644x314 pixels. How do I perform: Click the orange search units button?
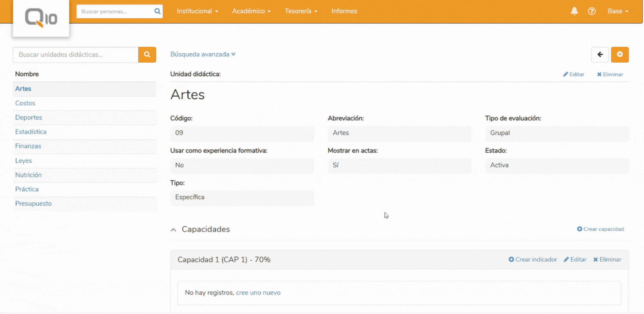(x=147, y=55)
